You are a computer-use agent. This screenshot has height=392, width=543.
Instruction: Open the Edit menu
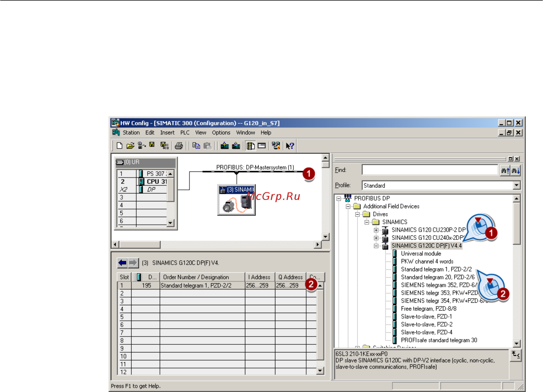pos(150,133)
